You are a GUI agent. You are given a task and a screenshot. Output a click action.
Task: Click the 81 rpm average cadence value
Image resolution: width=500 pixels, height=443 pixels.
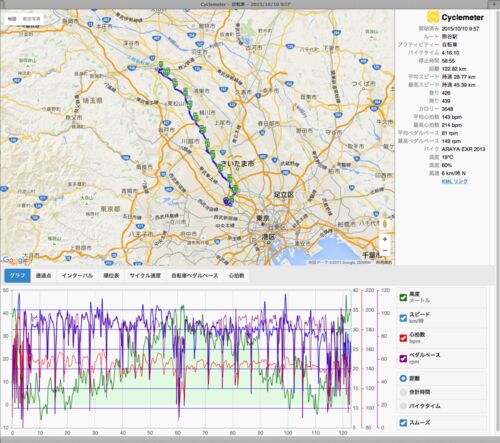pyautogui.click(x=450, y=133)
